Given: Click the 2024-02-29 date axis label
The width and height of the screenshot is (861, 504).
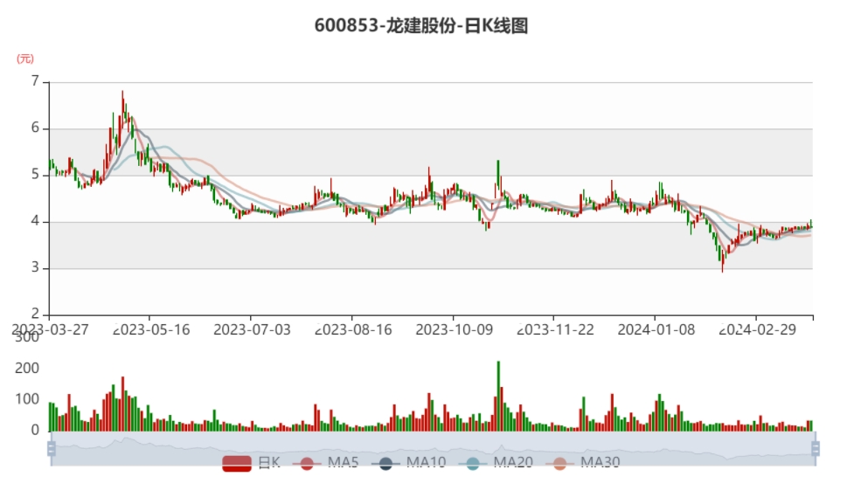Looking at the screenshot, I should click(x=757, y=329).
